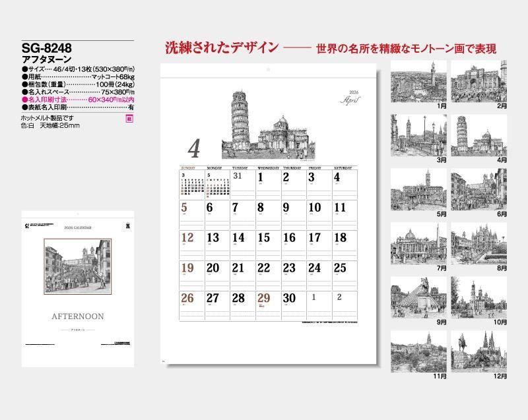This screenshot has width=528, height=420.
Task: Select date 1 on the April calendar
Action: click(x=269, y=185)
